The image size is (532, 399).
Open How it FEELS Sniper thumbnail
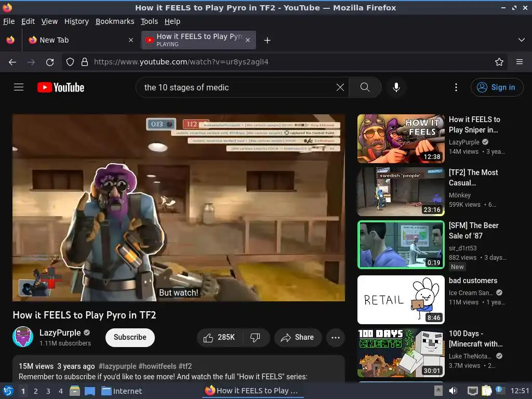401,138
